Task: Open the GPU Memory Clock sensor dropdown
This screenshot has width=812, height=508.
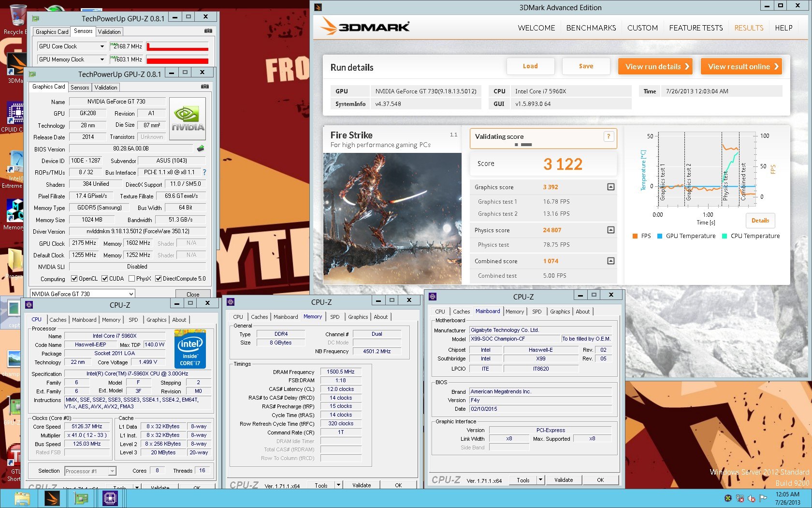Action: pos(102,60)
